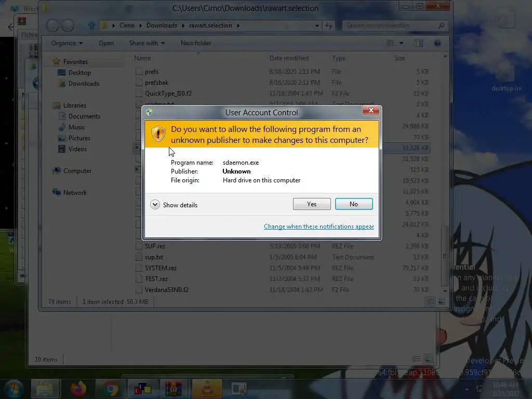
Task: Select the SUP.rez file
Action: click(155, 246)
